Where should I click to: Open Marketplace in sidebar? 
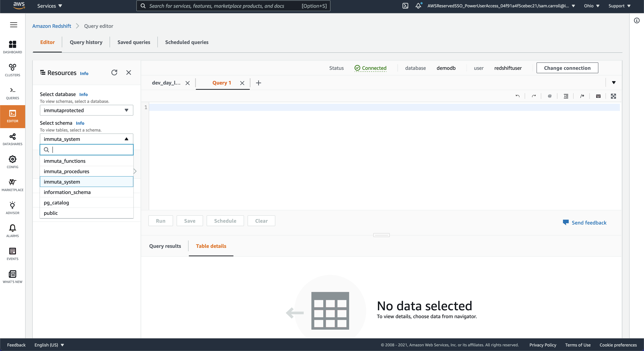13,185
